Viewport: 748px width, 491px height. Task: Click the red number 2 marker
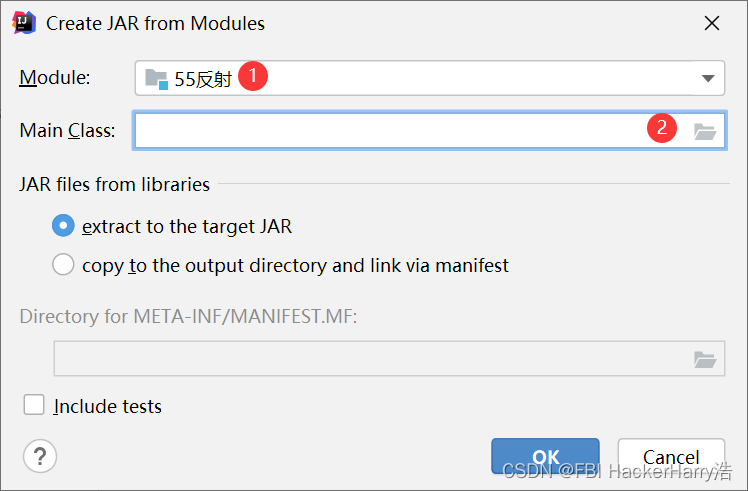[x=662, y=127]
